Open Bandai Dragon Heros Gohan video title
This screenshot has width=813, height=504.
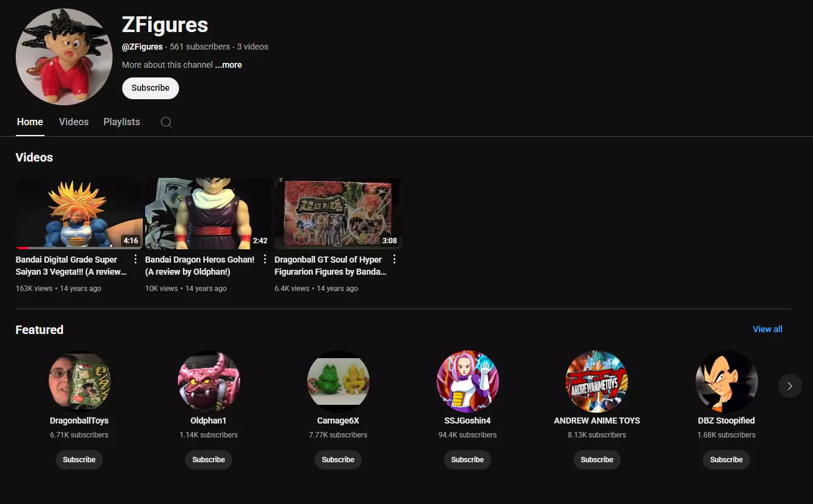click(x=200, y=266)
